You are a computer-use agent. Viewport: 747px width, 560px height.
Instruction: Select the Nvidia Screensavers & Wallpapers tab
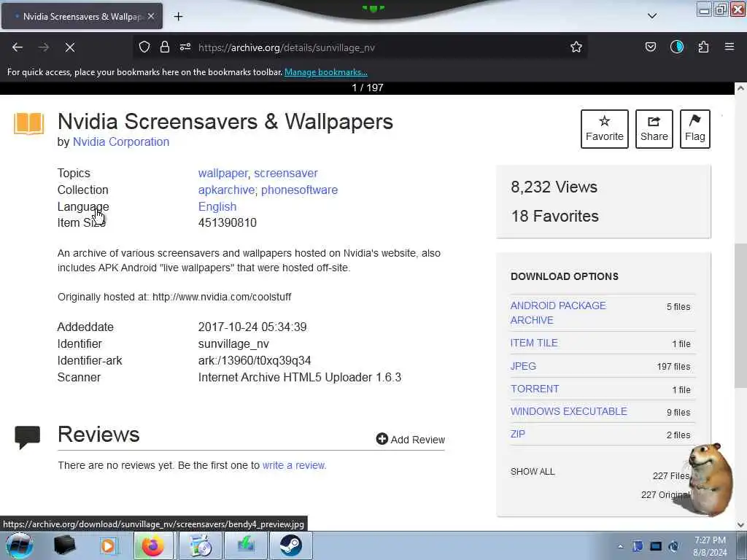pyautogui.click(x=82, y=16)
